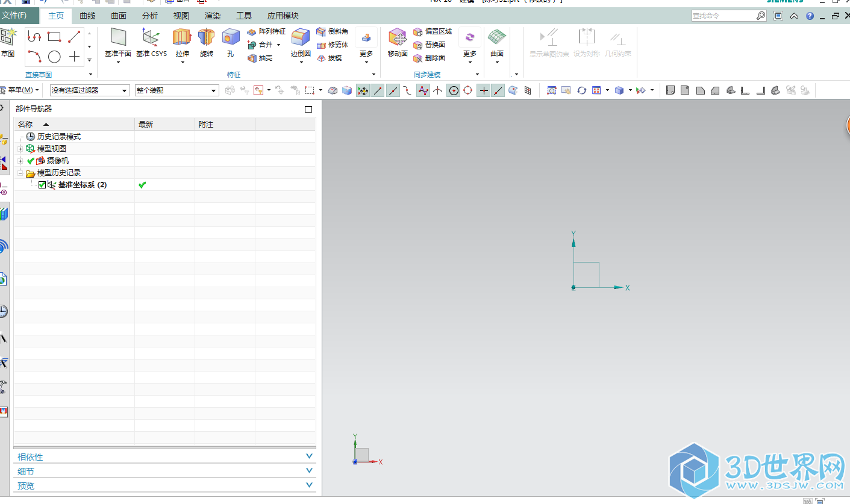Click the 历史记录模式 tree entry
This screenshot has height=504, width=850.
[59, 137]
